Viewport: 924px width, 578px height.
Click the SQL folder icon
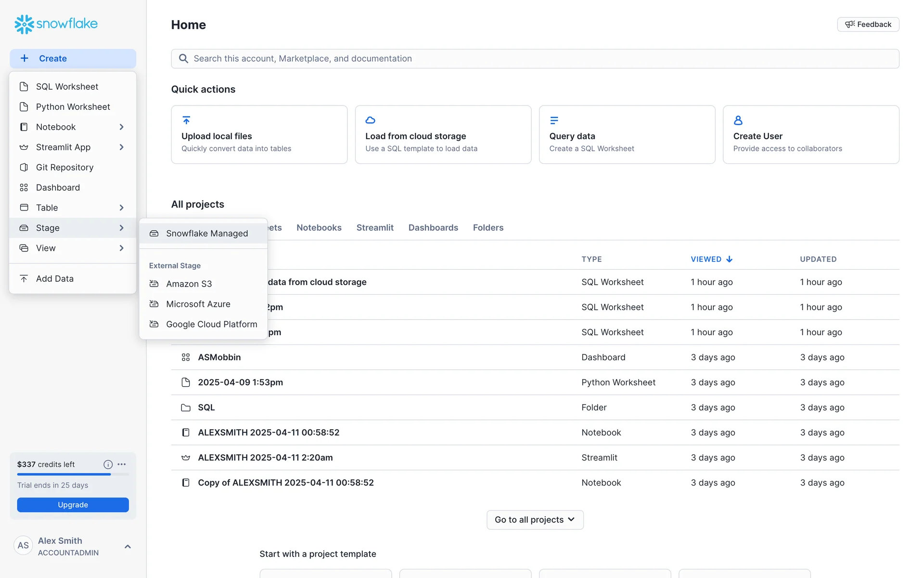pos(186,407)
